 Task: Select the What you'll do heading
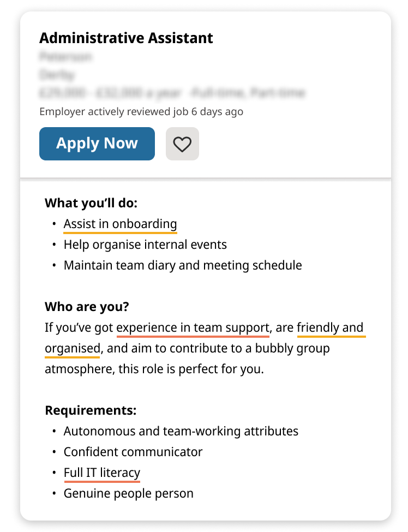[92, 202]
